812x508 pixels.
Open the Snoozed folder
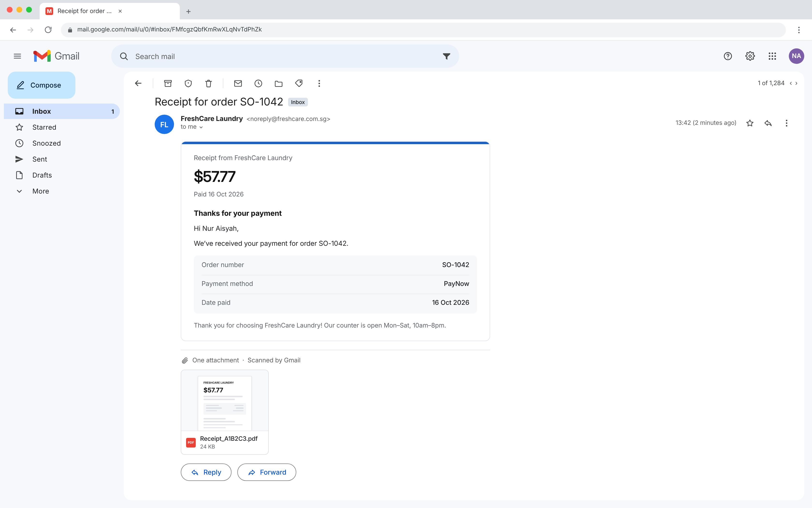click(x=62, y=143)
